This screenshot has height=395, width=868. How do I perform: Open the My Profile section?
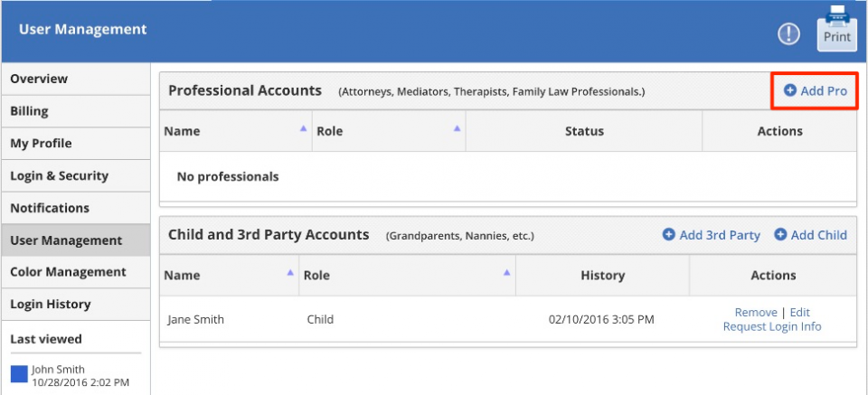point(76,144)
